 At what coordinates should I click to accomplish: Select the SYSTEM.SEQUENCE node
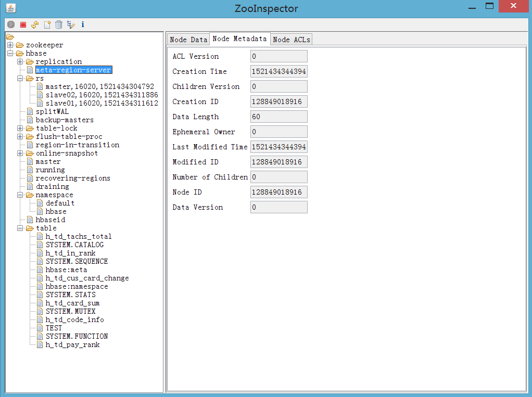pyautogui.click(x=77, y=261)
